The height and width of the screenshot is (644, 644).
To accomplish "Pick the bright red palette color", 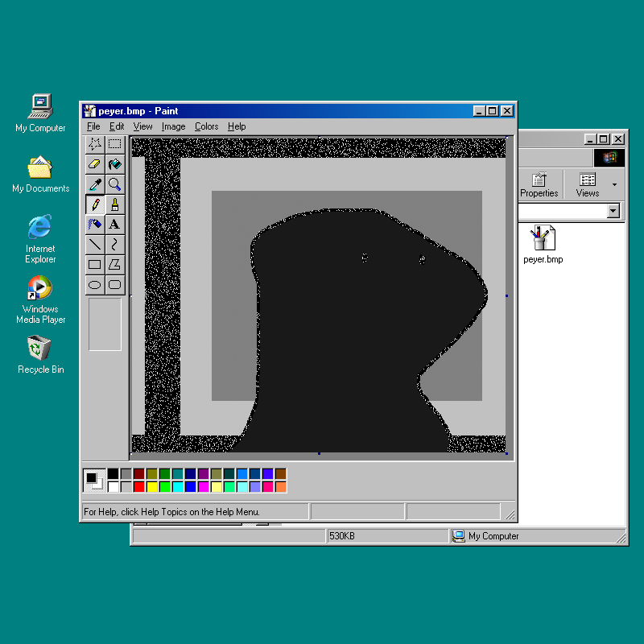I will [139, 487].
